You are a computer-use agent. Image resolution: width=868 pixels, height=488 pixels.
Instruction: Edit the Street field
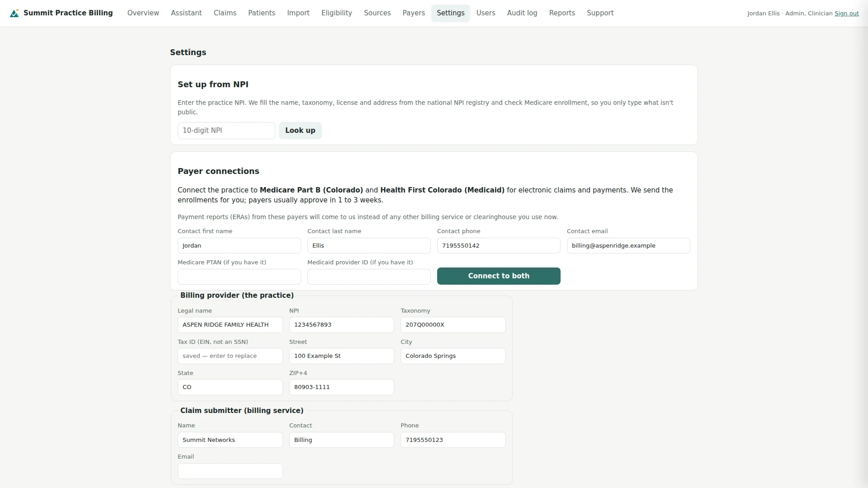coord(341,356)
